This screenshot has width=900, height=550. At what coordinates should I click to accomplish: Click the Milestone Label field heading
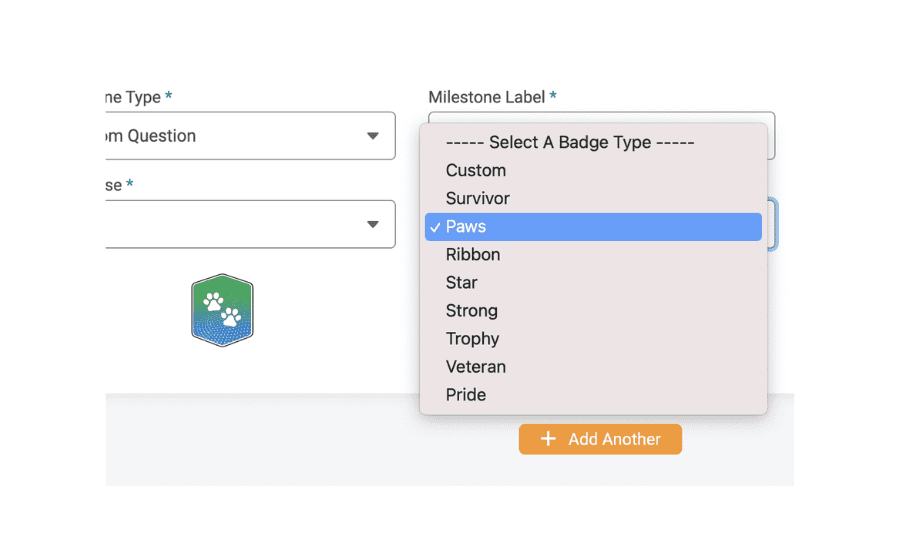[487, 97]
